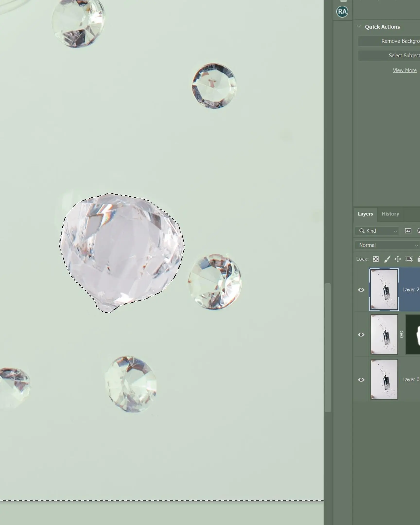Switch to the History tab
This screenshot has width=420, height=525.
(390, 214)
